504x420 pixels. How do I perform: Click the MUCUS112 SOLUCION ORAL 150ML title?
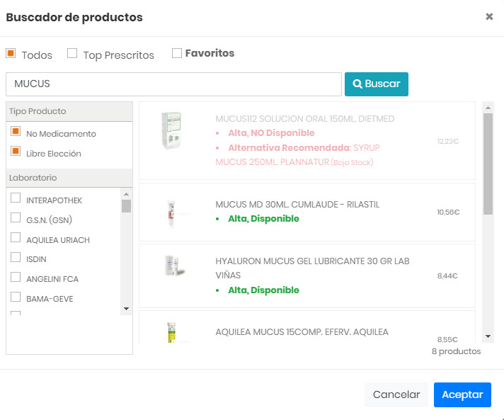[x=304, y=119]
